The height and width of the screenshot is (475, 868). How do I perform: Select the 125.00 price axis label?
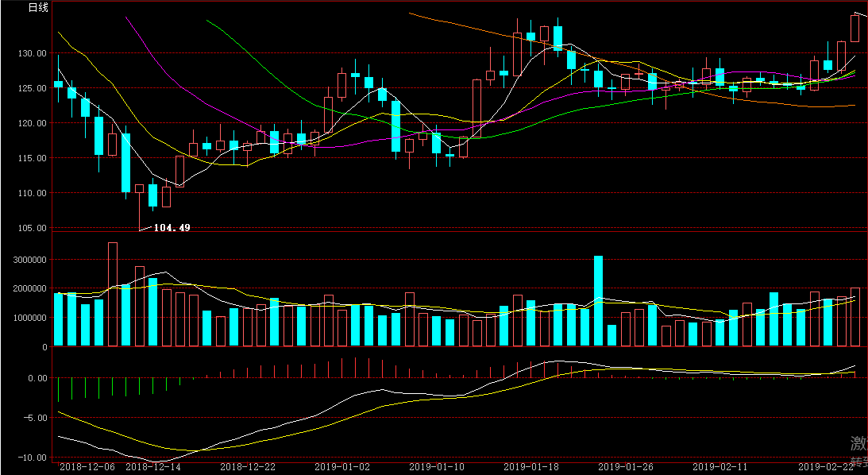33,88
